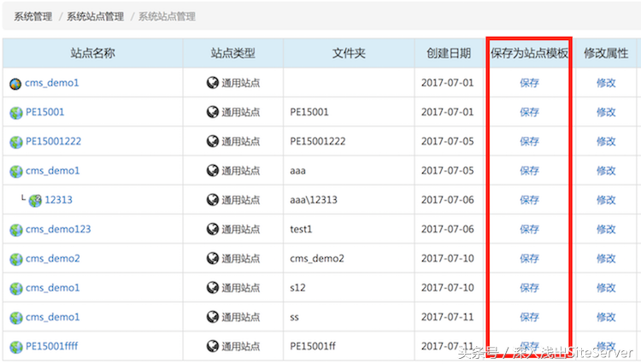The image size is (641, 364).
Task: Click the globe icon beside PE15001 site name
Action: point(16,113)
